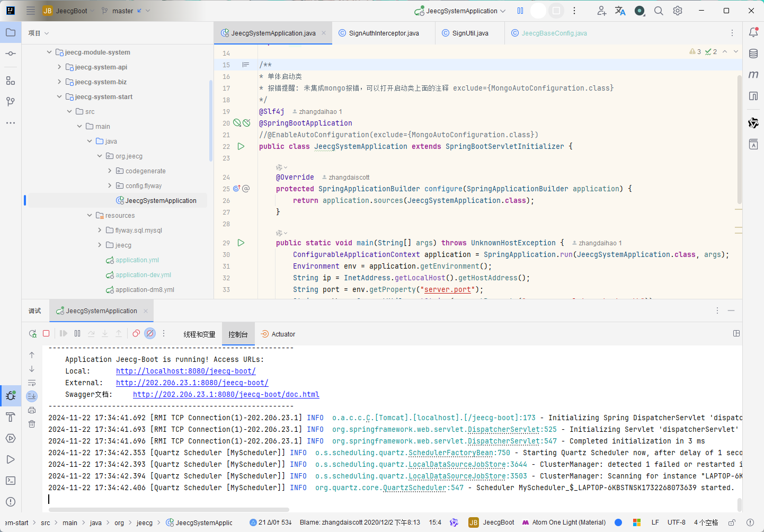The image size is (764, 532).
Task: Open the localhost:8080 jeecg-boot link
Action: point(185,371)
